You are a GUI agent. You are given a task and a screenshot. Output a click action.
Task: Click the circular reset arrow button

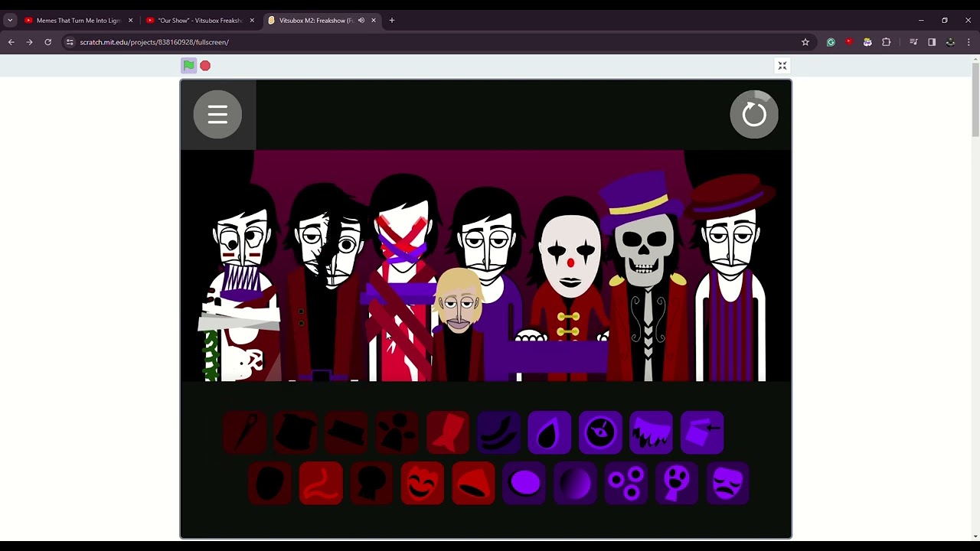coord(754,115)
